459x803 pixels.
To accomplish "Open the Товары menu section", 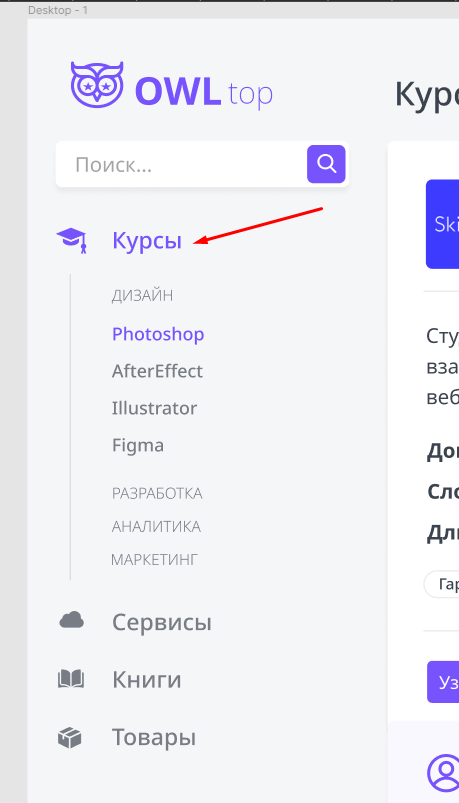I will 154,737.
